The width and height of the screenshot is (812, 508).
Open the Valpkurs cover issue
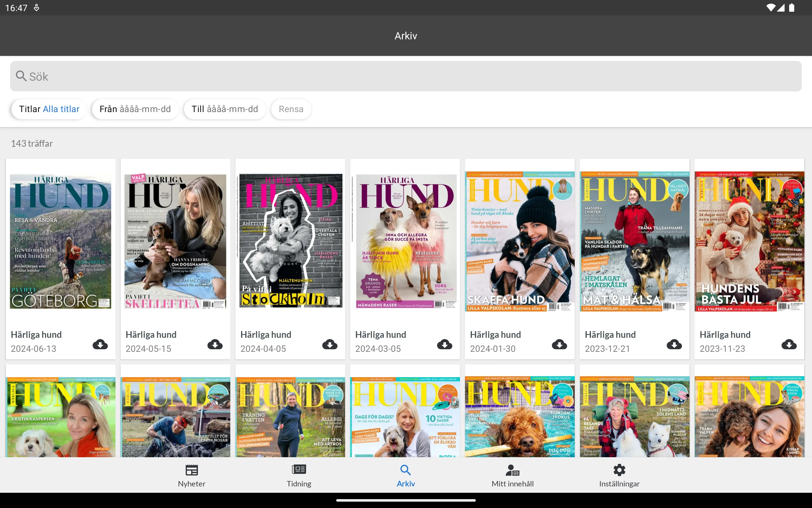click(749, 417)
